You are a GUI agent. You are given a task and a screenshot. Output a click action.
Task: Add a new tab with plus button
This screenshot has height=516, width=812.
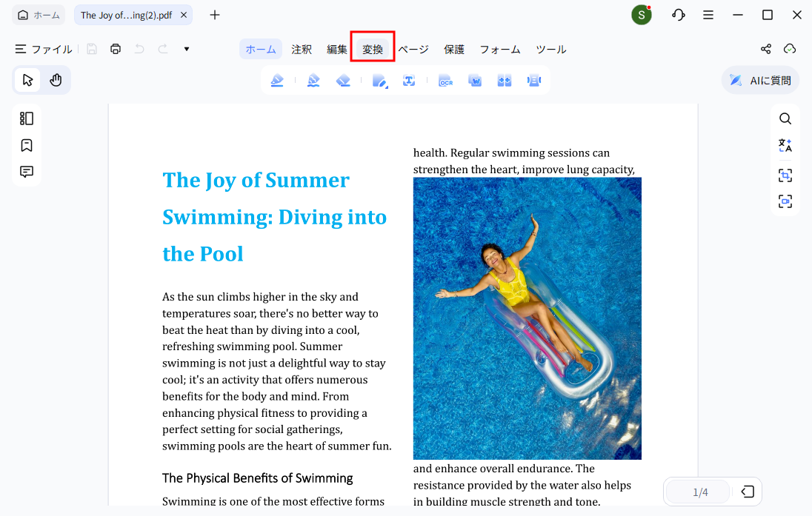pos(215,15)
